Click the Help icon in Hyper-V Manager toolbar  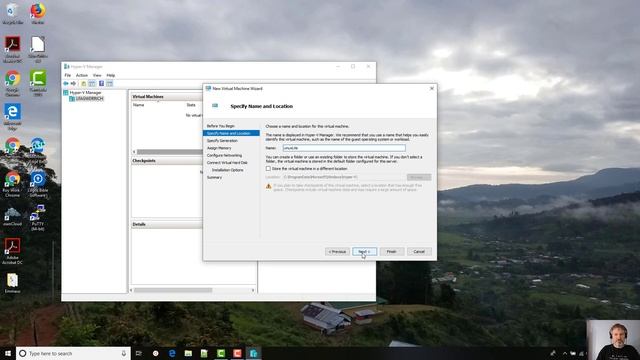[101, 84]
